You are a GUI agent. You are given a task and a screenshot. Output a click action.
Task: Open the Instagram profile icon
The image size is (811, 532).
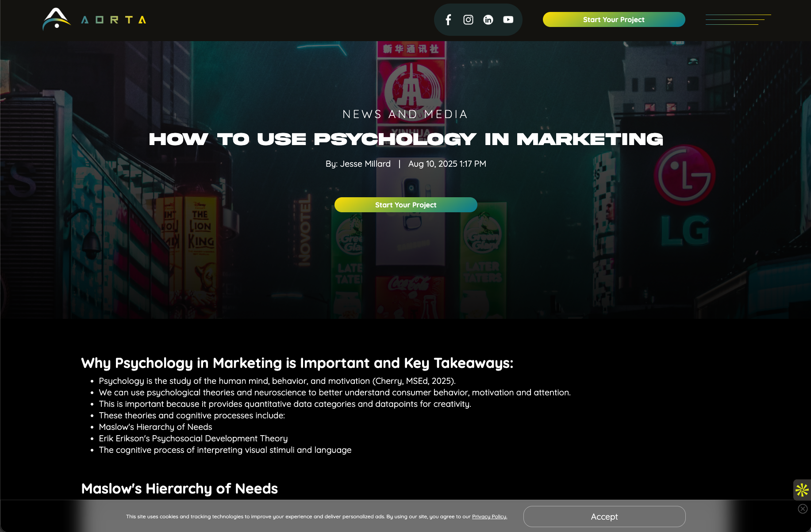468,19
